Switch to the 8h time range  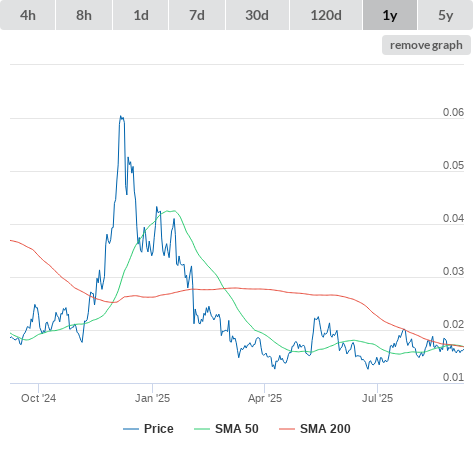click(84, 15)
